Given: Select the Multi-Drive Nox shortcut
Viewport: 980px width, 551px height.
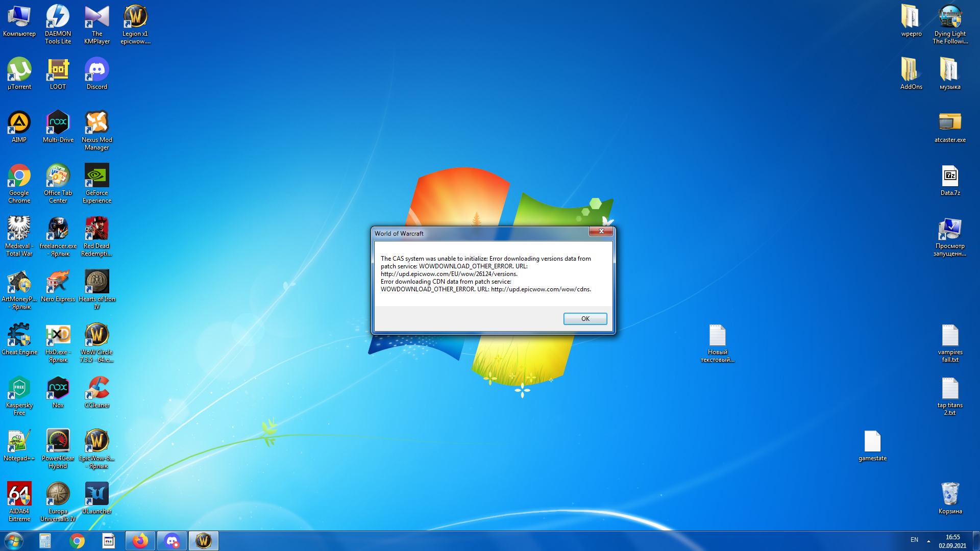Looking at the screenshot, I should 58,127.
